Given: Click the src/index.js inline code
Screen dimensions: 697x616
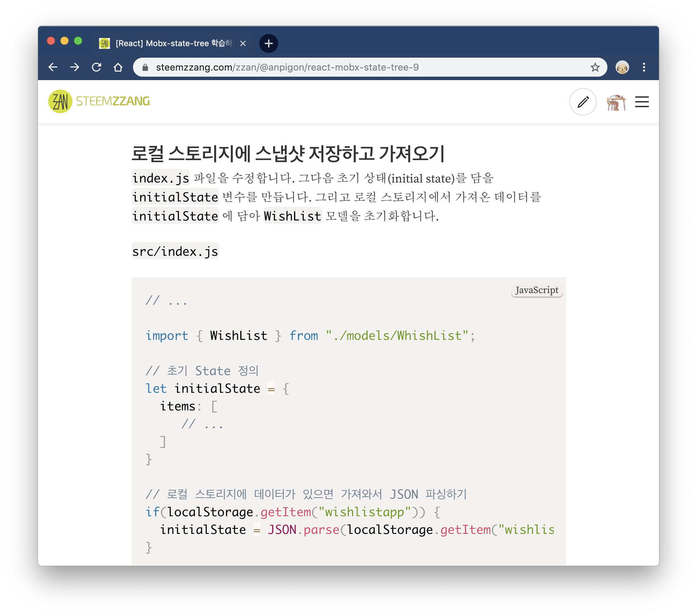Looking at the screenshot, I should tap(175, 251).
